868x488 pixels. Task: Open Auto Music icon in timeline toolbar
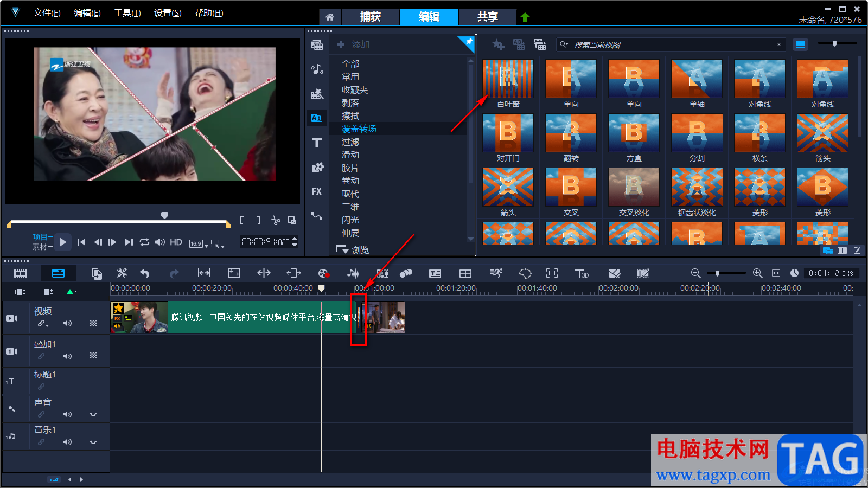383,273
